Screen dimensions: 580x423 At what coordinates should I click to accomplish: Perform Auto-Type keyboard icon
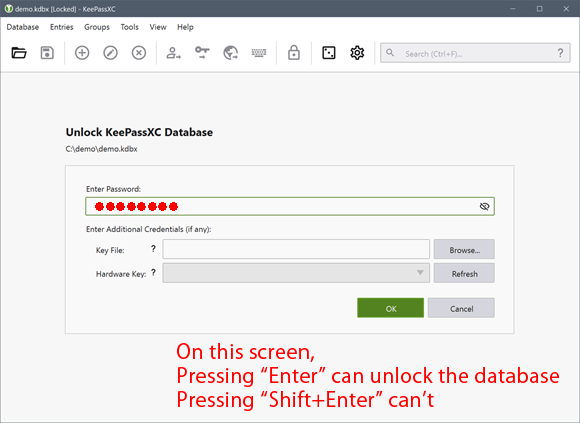coord(259,53)
